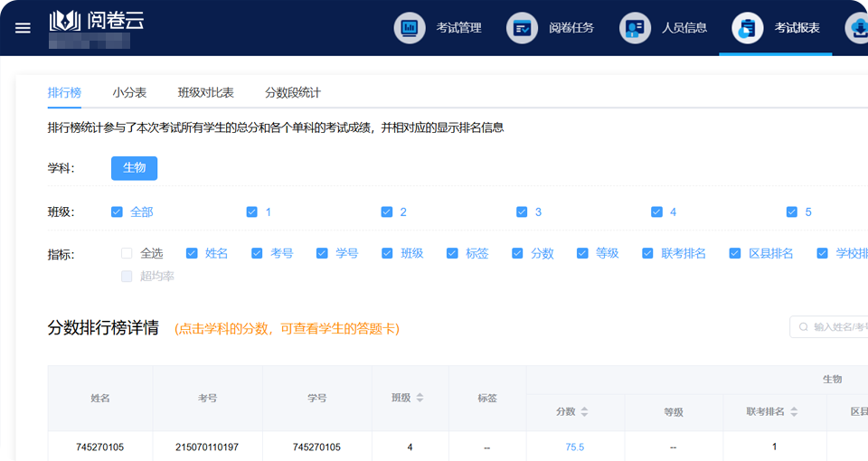Open 考试报表 menu item
Viewport: 868px width, 461px height.
(x=797, y=28)
